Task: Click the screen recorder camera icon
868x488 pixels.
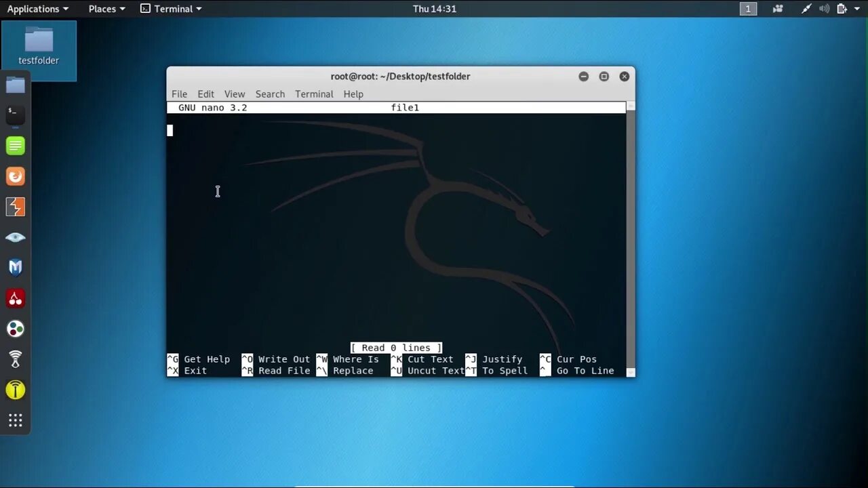Action: coord(778,9)
